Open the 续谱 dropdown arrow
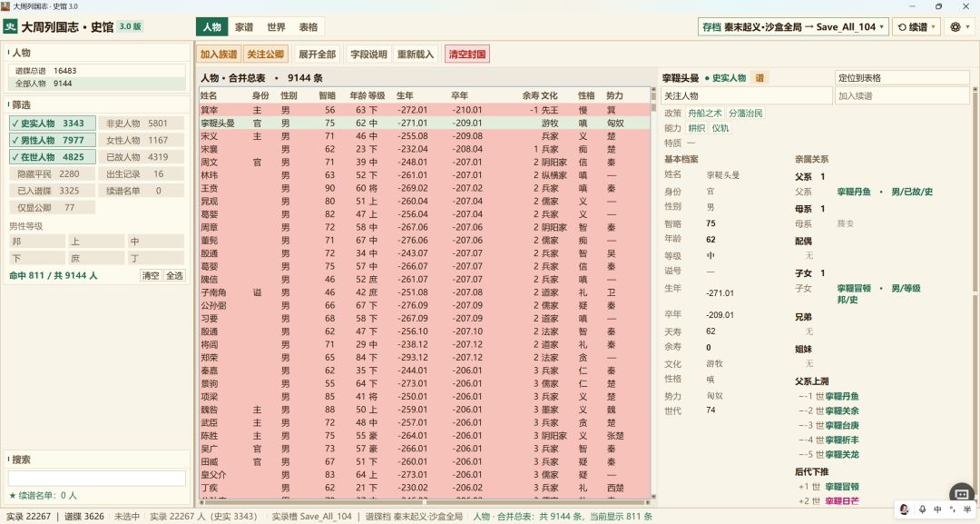 click(x=933, y=27)
